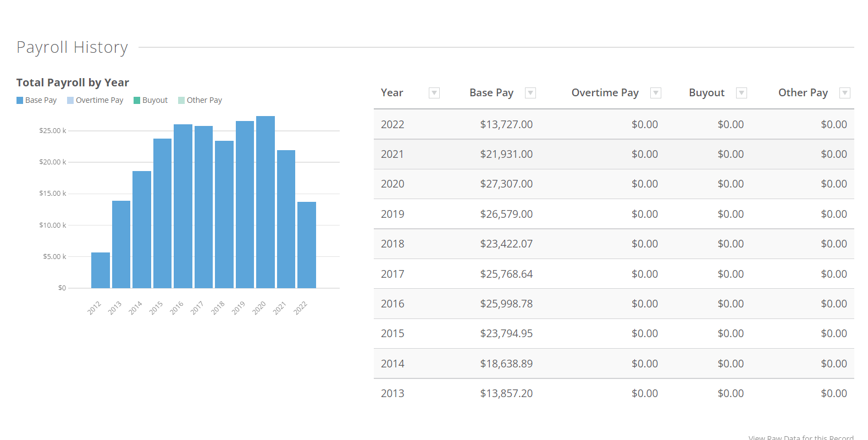This screenshot has width=868, height=440.
Task: Click the 2020 row Buyout $0.00
Action: (x=731, y=184)
